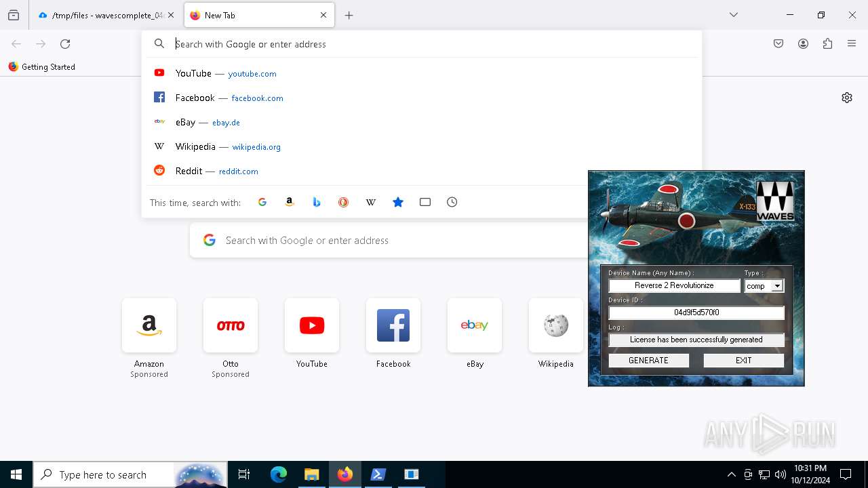Expand the Type comp dropdown in keygen
Viewport: 868px width, 488px height.
point(777,286)
